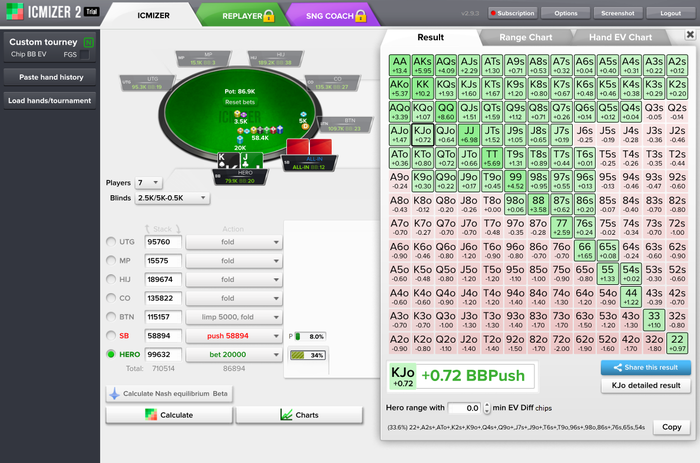Open BTN limp 5000, fold dropdown

click(234, 317)
